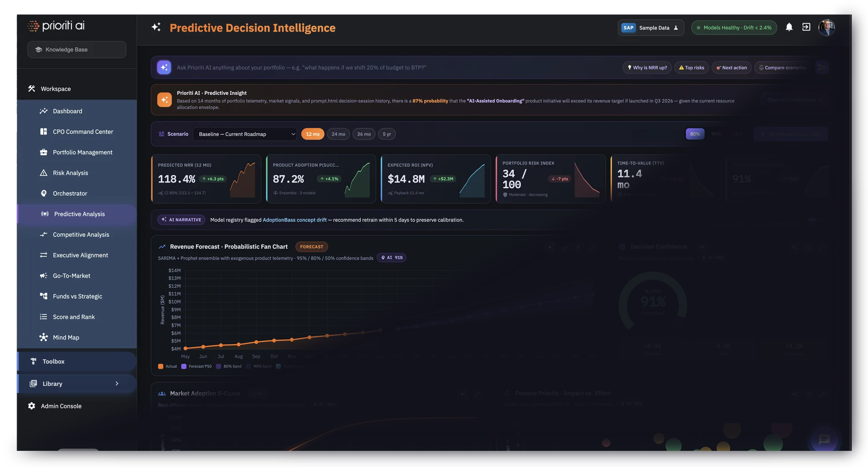868x467 pixels.
Task: Open Mind Map page
Action: pos(77,337)
